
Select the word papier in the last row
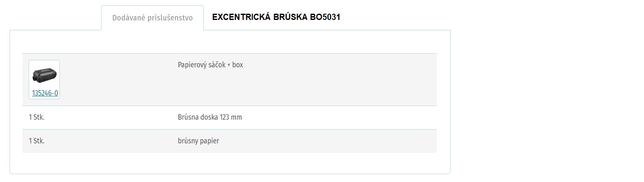pos(209,141)
